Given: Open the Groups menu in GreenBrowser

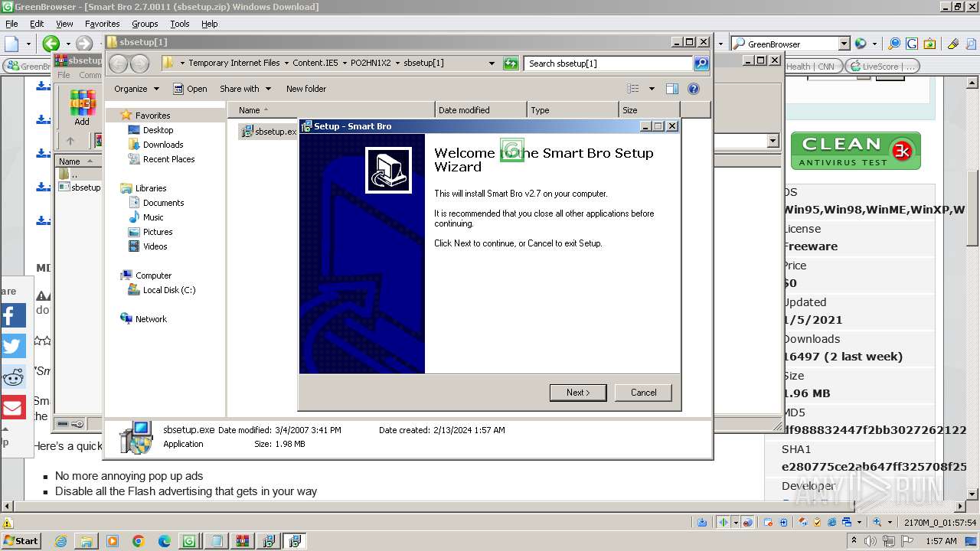Looking at the screenshot, I should (145, 24).
